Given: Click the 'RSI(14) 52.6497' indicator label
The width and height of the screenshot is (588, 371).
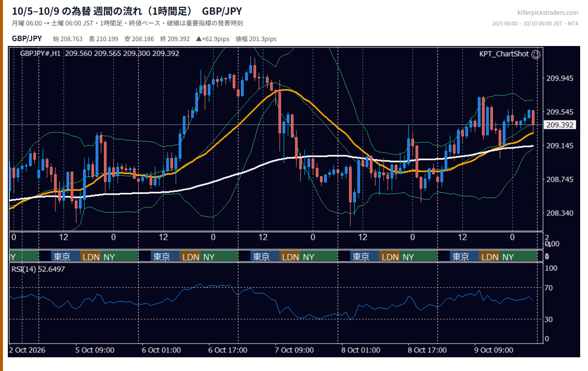Looking at the screenshot, I should click(38, 269).
